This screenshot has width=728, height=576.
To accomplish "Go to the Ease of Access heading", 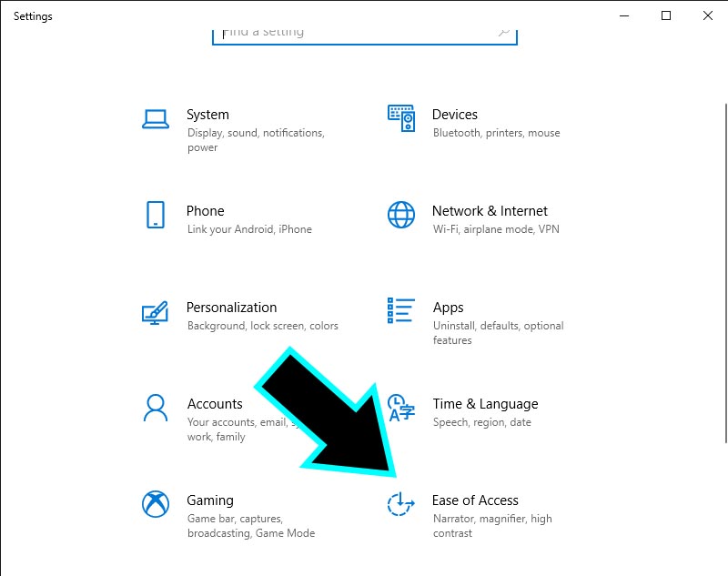I will (x=475, y=500).
